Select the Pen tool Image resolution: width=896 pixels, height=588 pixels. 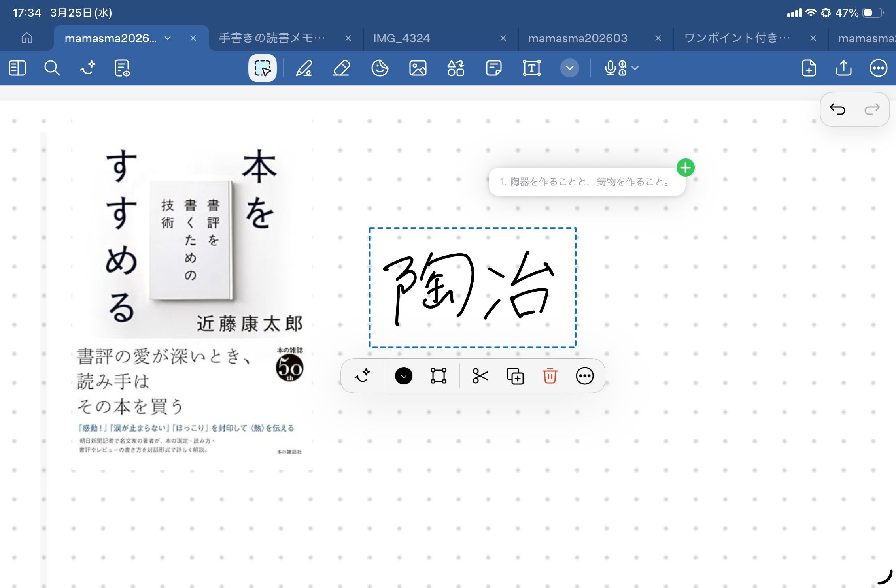(x=304, y=68)
